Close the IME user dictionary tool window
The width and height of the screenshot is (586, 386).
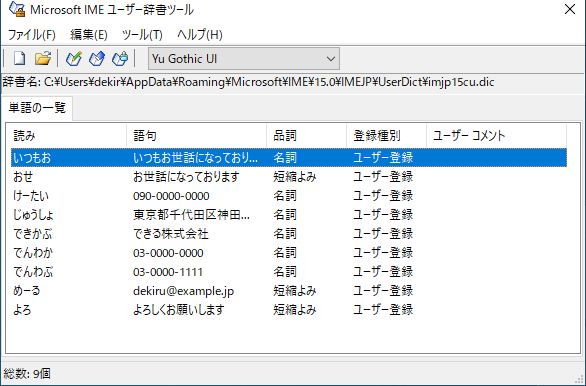coord(570,9)
